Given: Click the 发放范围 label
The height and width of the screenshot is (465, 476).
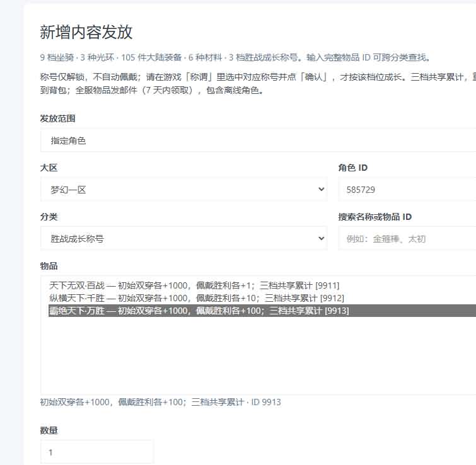Looking at the screenshot, I should (x=57, y=118).
